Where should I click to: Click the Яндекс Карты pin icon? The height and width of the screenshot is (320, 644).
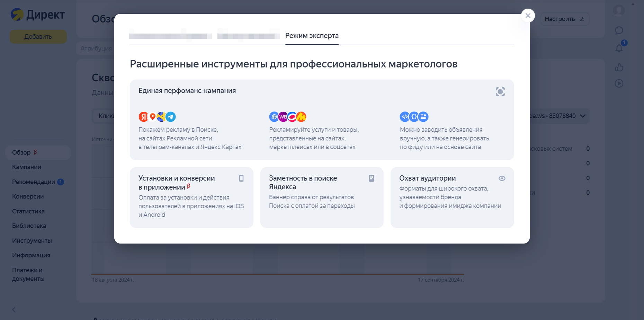tap(152, 117)
